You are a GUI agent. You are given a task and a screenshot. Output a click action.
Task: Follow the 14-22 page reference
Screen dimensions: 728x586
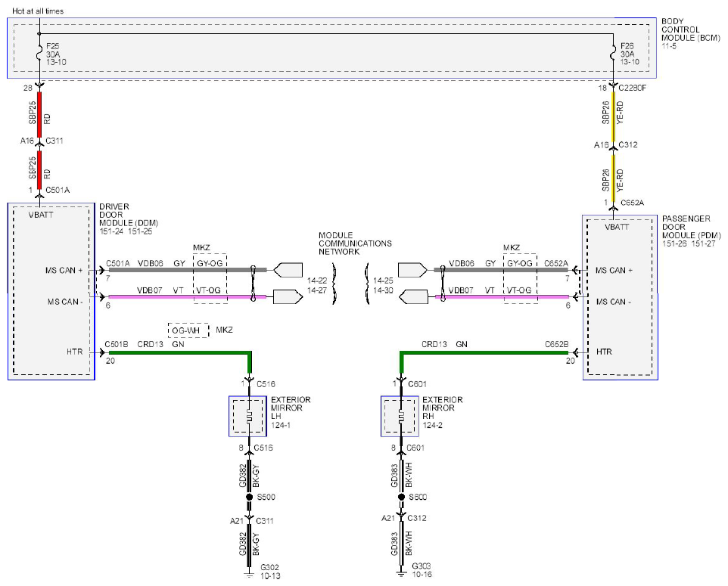pos(317,281)
